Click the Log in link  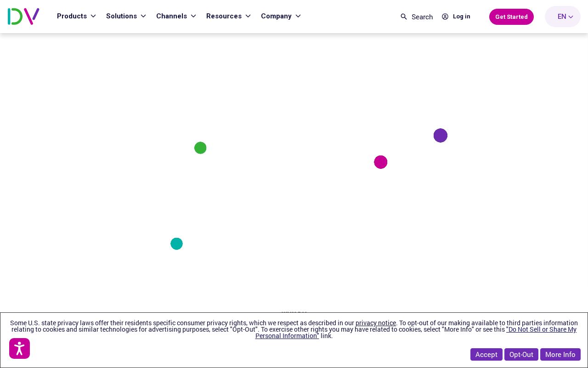(461, 17)
